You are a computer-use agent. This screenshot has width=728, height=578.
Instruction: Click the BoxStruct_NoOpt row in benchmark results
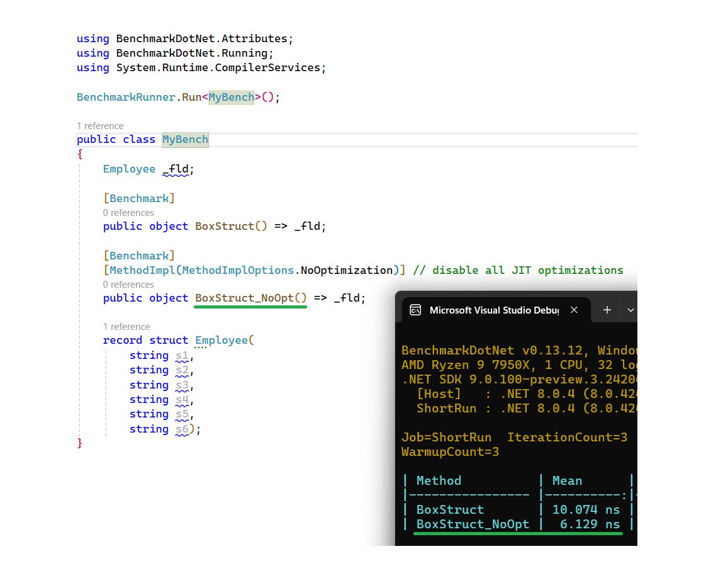473,524
